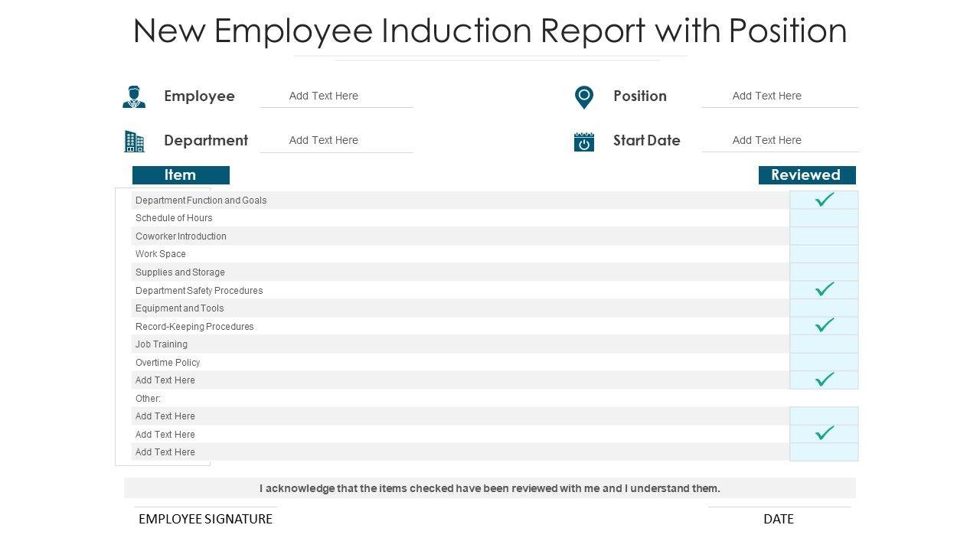The height and width of the screenshot is (551, 980).
Task: Click the employee person icon
Action: [x=134, y=96]
